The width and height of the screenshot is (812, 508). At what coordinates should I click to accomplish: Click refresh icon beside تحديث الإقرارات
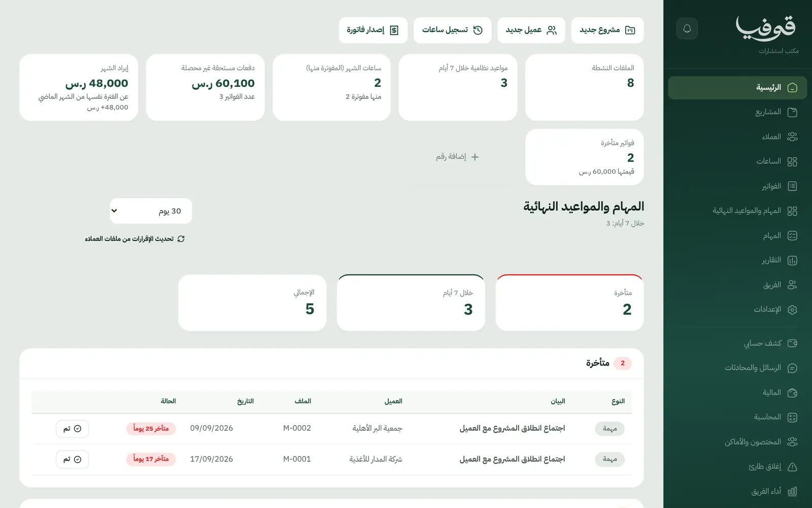pyautogui.click(x=181, y=239)
